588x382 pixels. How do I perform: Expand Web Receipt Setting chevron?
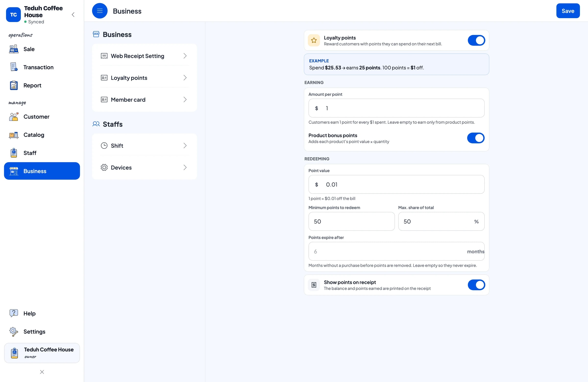[x=185, y=56]
